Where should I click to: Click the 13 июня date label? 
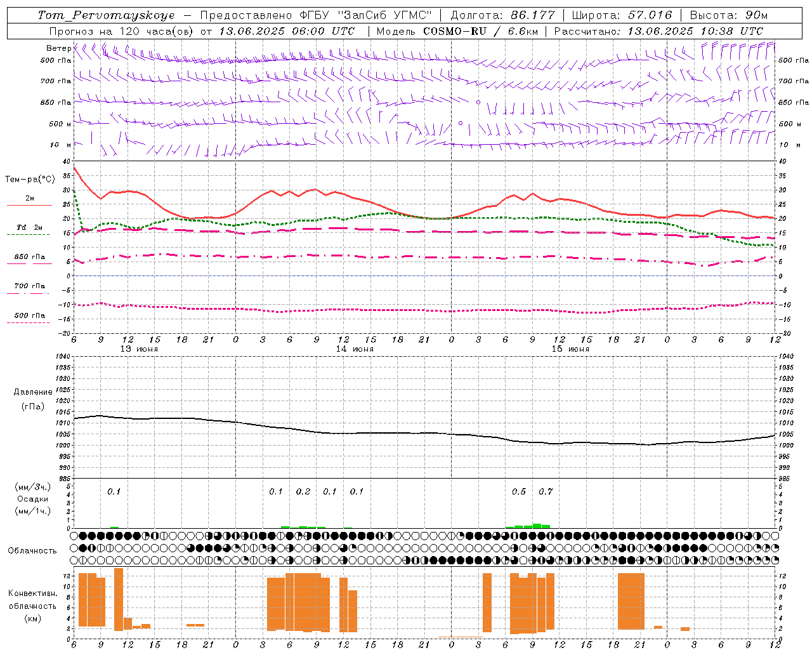click(140, 349)
